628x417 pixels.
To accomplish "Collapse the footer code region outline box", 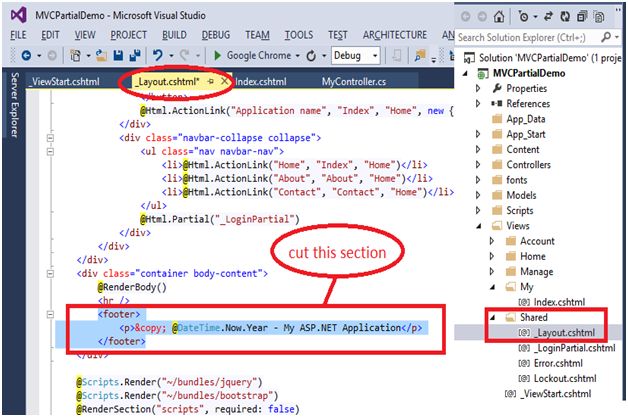I will [50, 314].
